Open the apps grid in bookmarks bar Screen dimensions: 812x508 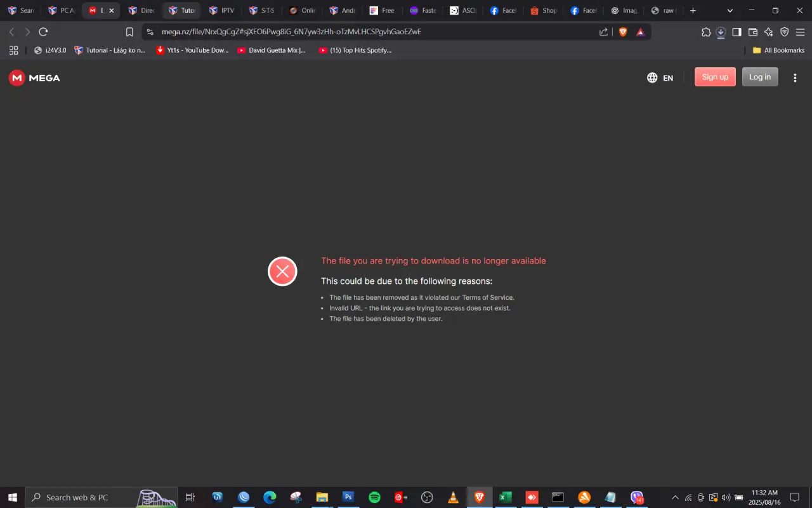tap(13, 50)
